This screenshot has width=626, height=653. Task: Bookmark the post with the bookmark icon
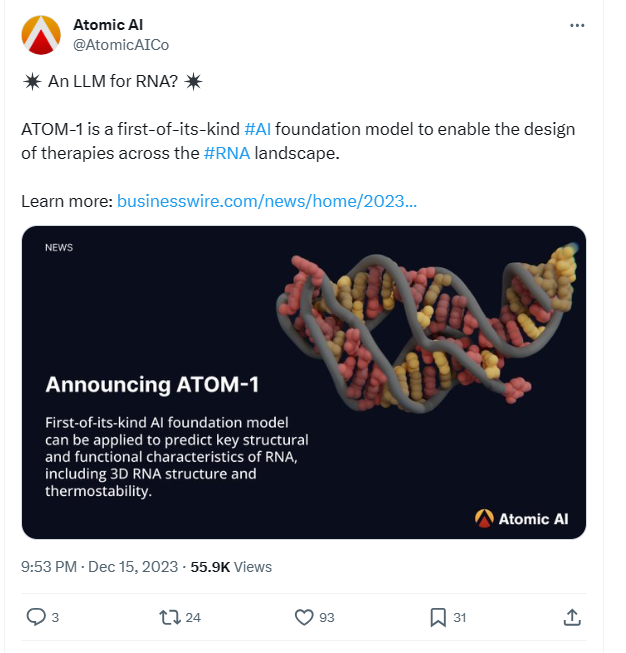coord(438,617)
